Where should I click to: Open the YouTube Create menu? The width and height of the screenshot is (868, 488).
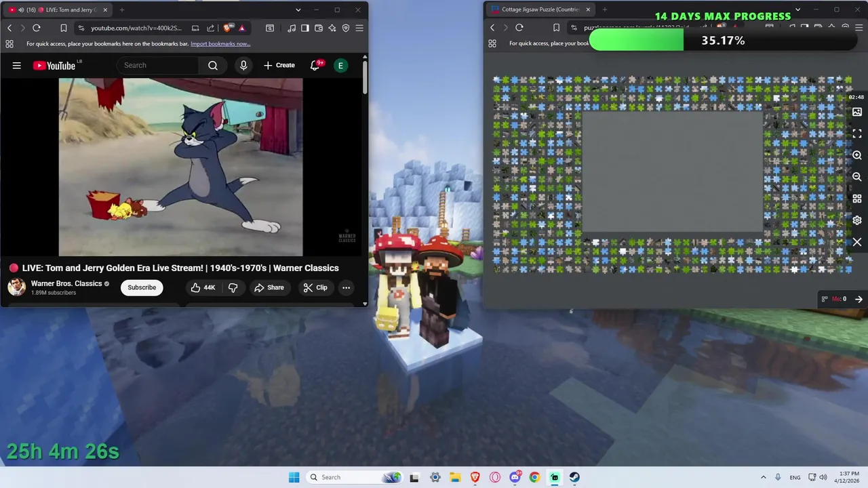pos(279,65)
